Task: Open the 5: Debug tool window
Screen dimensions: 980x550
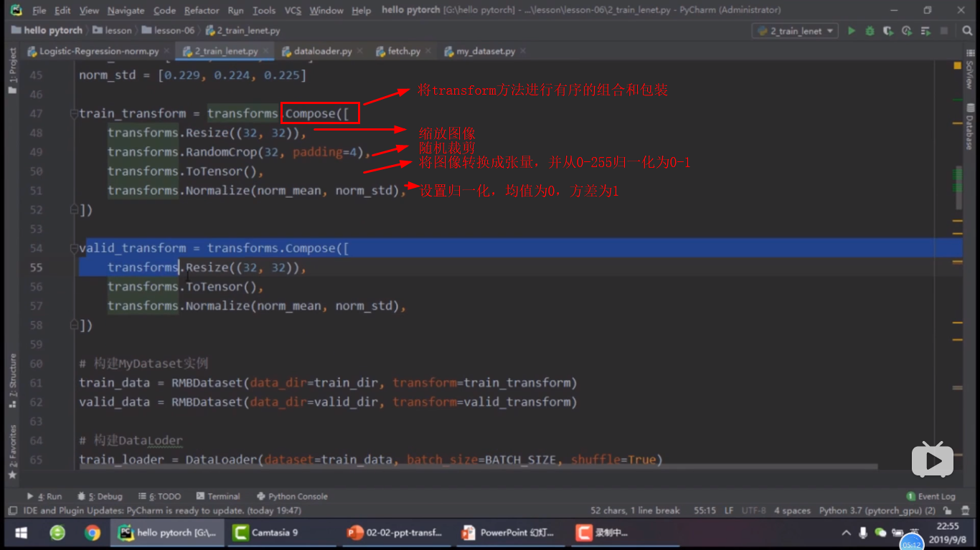Action: 100,496
